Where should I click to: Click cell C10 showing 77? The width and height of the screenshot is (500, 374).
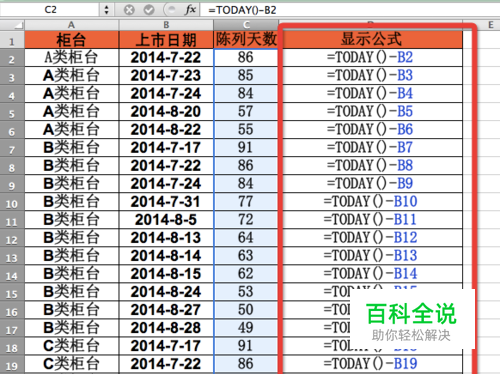[246, 202]
